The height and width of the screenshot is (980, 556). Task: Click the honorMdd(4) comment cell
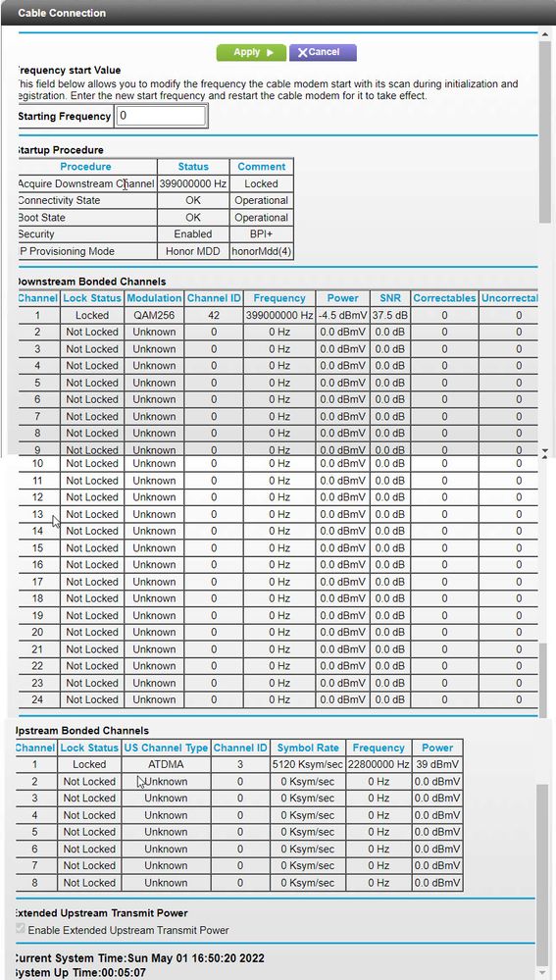pyautogui.click(x=261, y=251)
